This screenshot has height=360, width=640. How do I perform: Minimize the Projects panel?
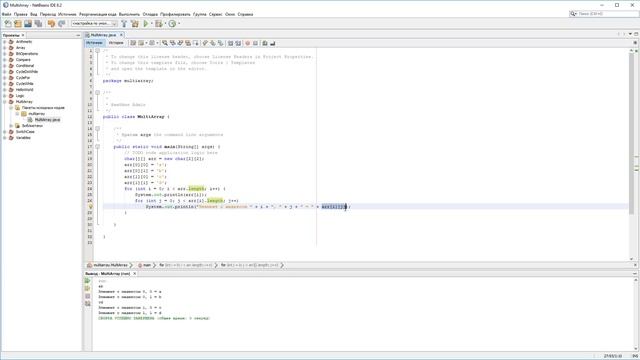coord(78,36)
